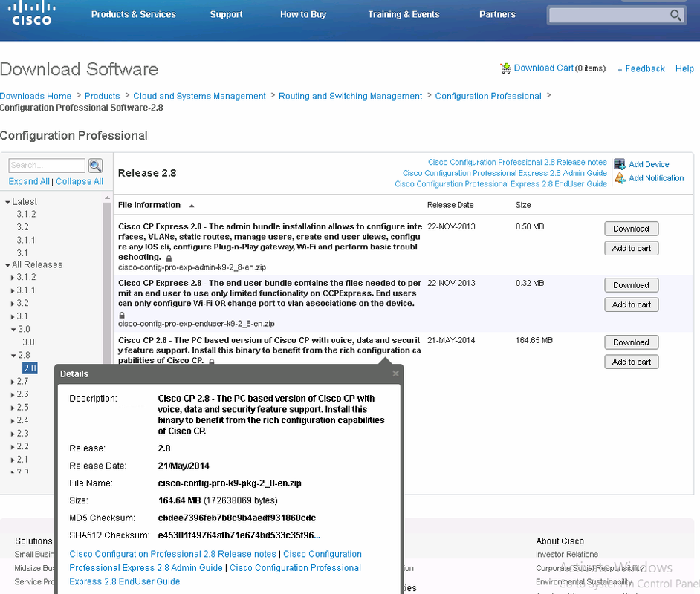Open the Download Cart icon

coord(505,68)
